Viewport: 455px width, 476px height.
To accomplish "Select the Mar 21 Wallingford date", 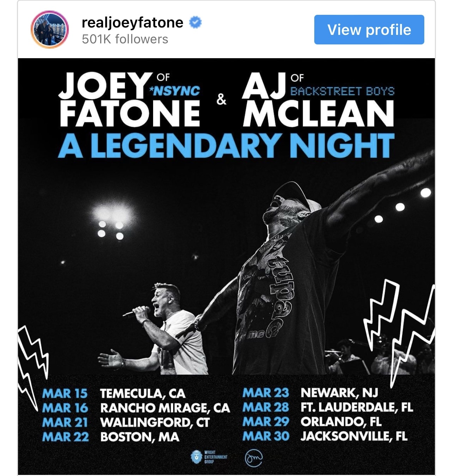I will click(126, 422).
